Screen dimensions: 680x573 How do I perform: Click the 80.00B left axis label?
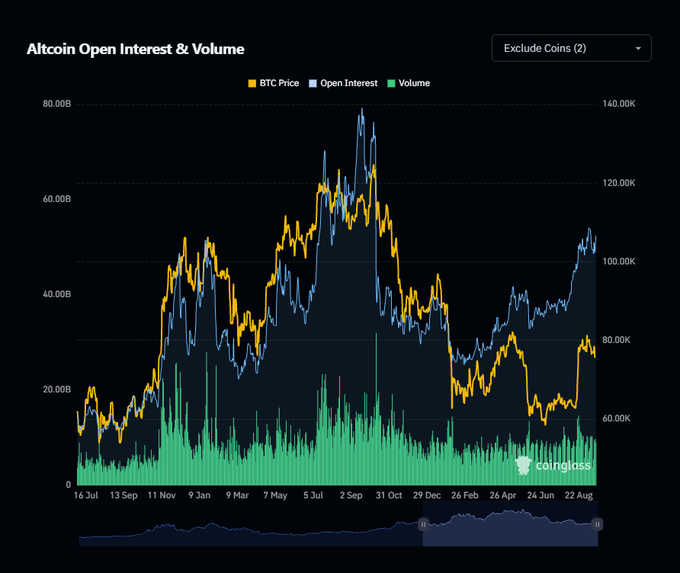[56, 104]
